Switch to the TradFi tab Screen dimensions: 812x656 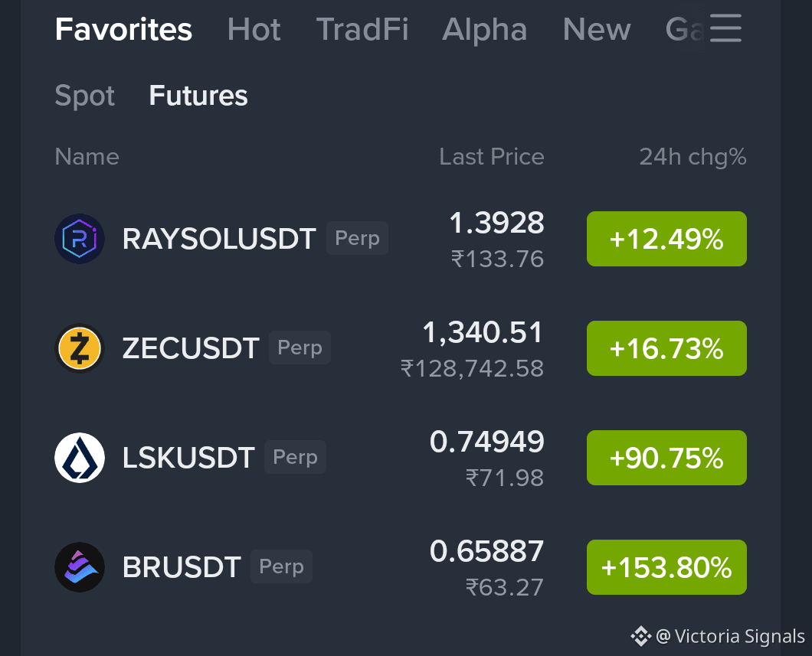pos(362,29)
